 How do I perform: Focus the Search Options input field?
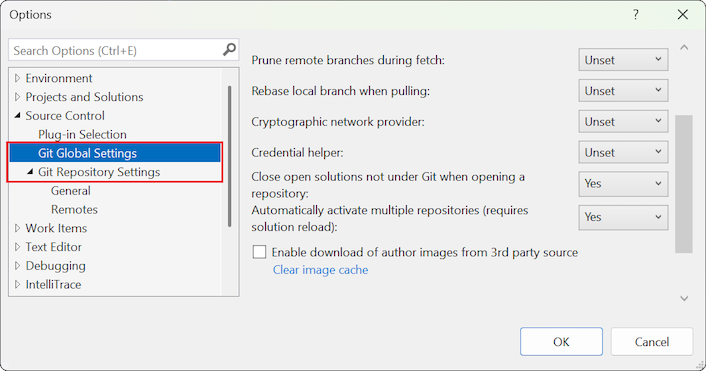coord(116,50)
